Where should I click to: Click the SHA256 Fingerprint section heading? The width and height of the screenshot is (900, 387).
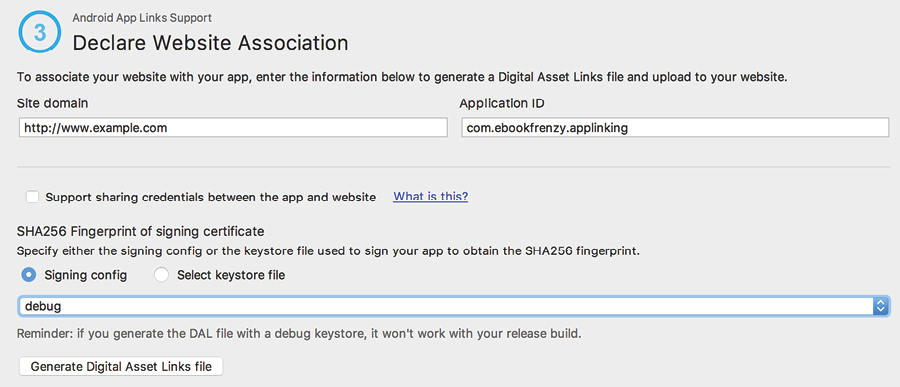[x=140, y=231]
